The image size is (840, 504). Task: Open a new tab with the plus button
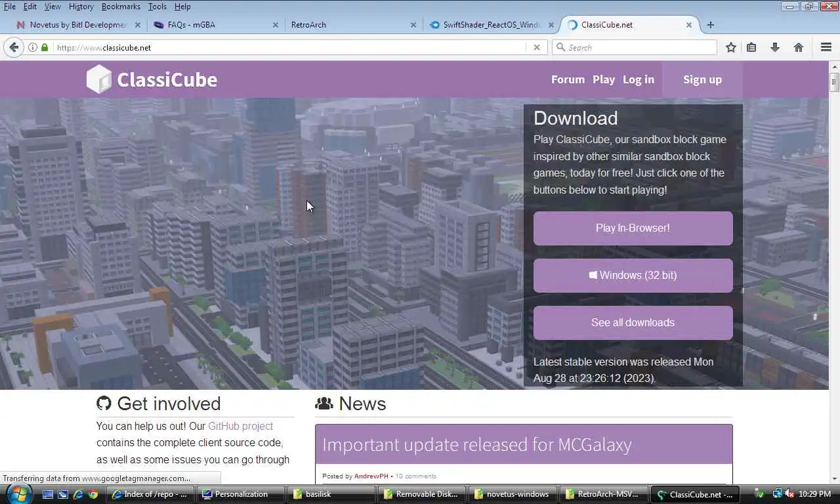(710, 25)
